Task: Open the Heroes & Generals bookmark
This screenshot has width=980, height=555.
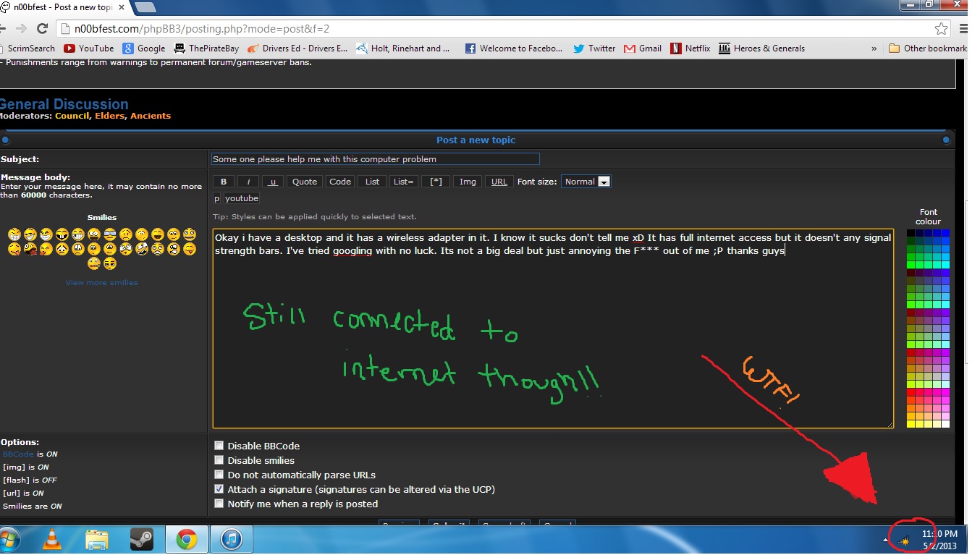Action: [x=761, y=48]
